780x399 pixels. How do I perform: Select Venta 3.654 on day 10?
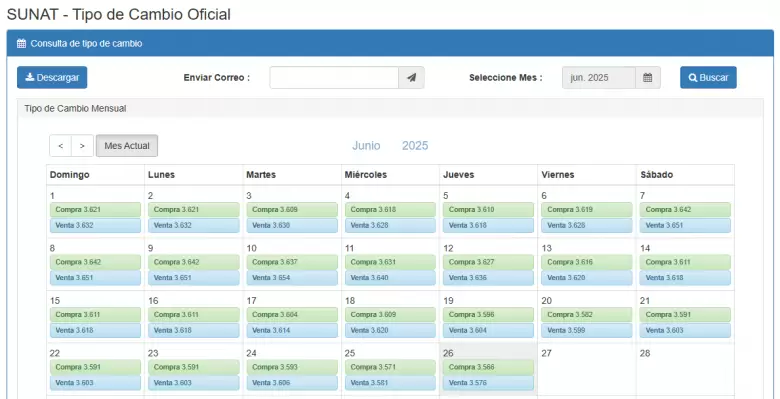coord(292,278)
